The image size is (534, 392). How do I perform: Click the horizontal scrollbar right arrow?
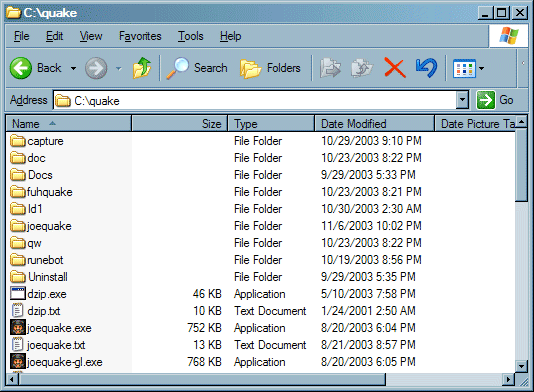(508, 379)
